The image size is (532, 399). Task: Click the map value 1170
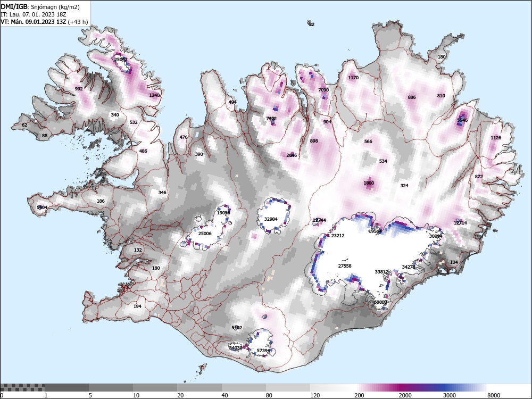pos(353,78)
